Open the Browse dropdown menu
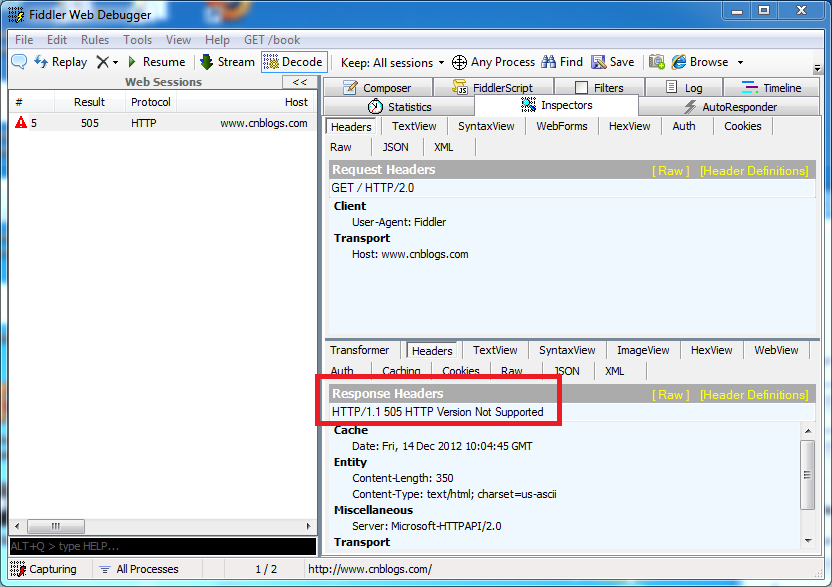Viewport: 832px width, 587px height. [x=740, y=62]
